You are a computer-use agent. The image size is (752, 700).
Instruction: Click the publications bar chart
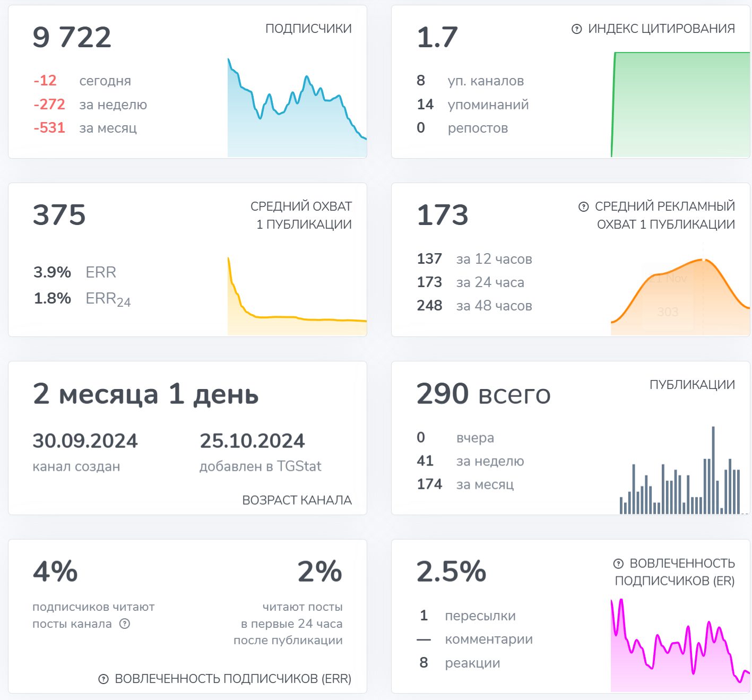[684, 470]
